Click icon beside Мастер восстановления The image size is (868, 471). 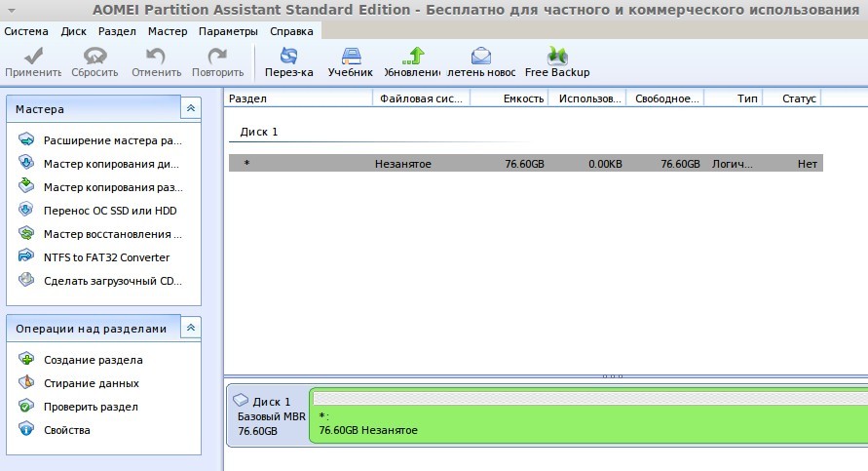click(x=26, y=233)
